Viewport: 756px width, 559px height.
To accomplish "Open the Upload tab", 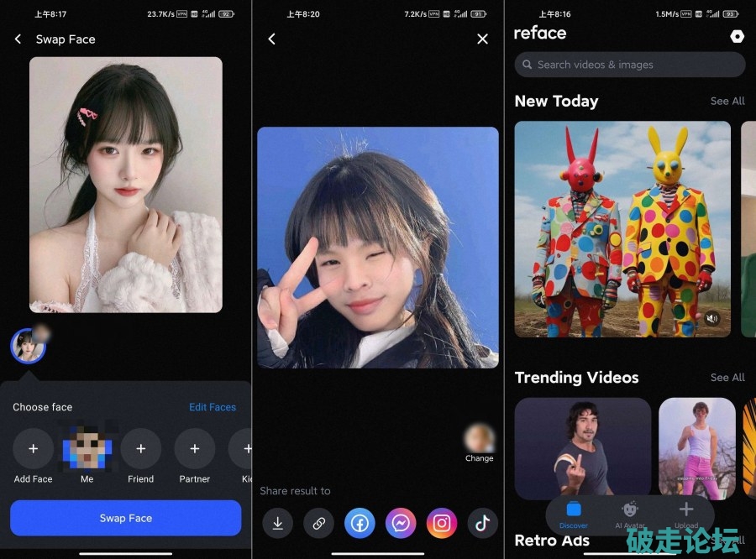I will pos(685,512).
